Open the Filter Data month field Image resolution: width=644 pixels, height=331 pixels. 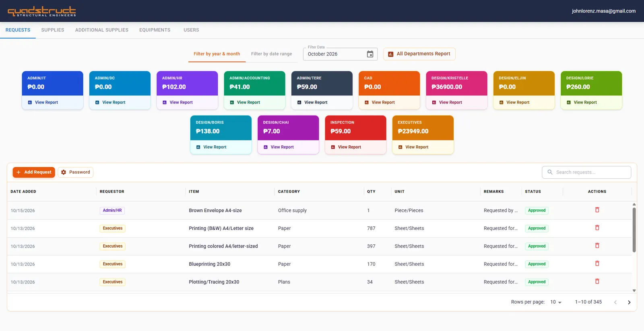click(x=340, y=54)
